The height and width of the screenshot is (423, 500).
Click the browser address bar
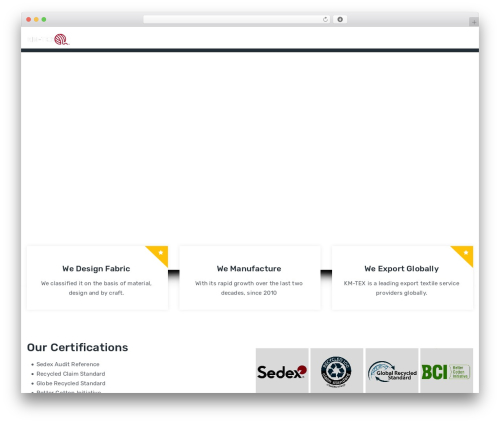coord(236,20)
